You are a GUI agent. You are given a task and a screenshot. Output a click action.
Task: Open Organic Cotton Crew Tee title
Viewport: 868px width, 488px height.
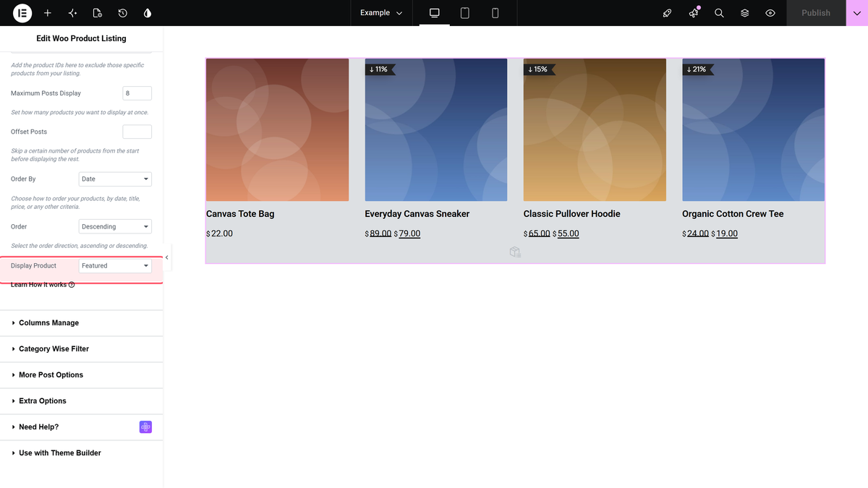pos(733,214)
